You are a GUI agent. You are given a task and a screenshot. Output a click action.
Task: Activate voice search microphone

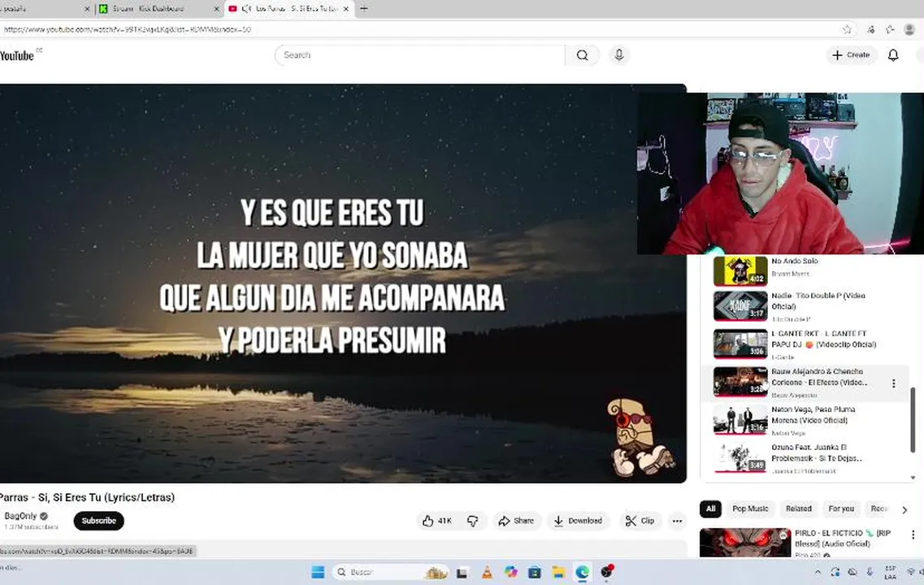pyautogui.click(x=618, y=54)
